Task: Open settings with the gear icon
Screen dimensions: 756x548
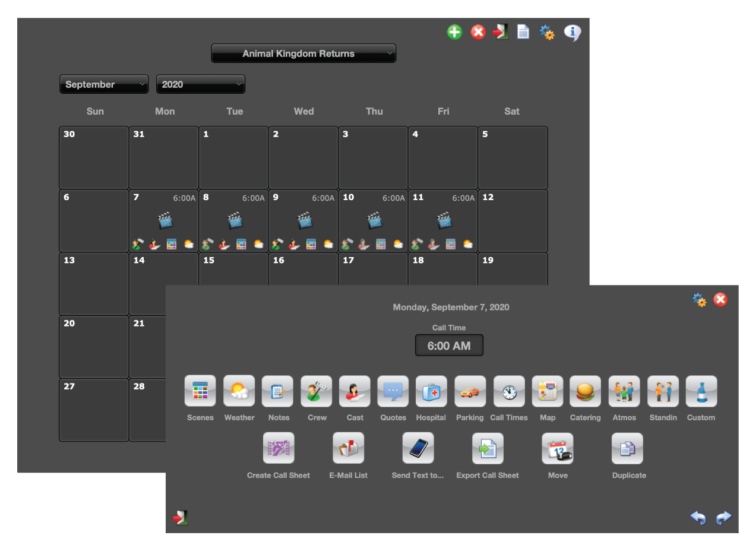Action: click(699, 300)
